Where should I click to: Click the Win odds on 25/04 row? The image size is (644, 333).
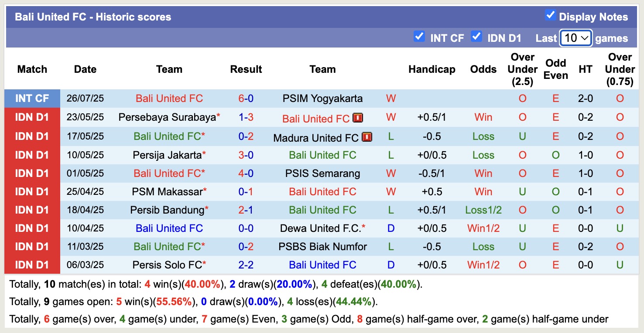click(x=483, y=191)
